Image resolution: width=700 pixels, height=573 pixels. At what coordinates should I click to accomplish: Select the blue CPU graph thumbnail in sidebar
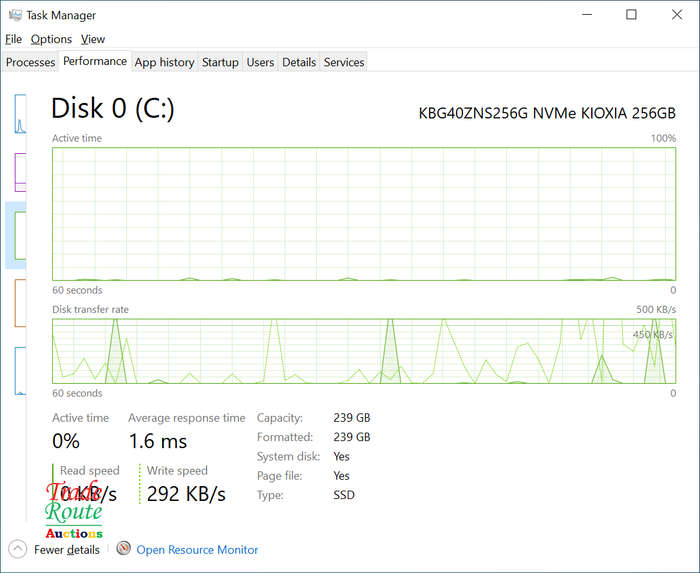19,113
